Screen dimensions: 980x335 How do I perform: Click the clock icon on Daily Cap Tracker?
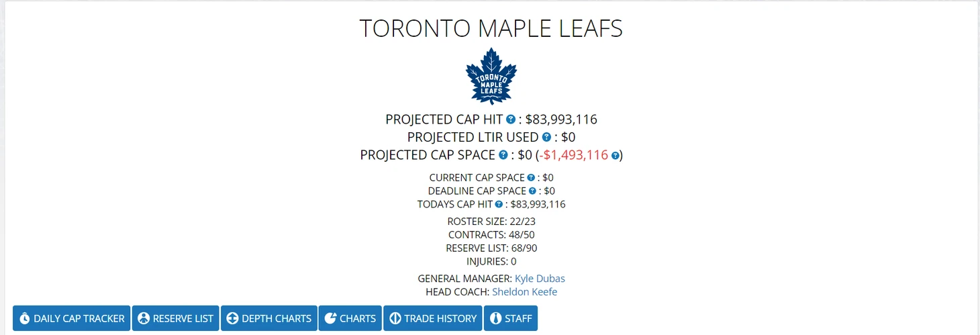click(x=25, y=318)
